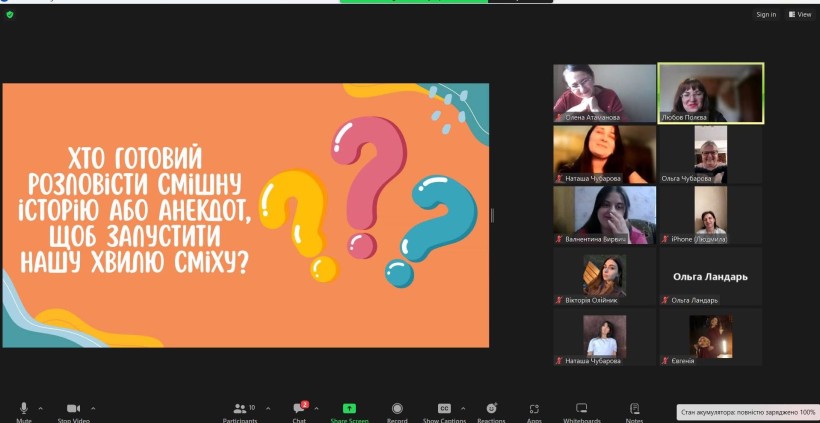Click muted mic icon on Вікторія Олійник tile

click(559, 300)
